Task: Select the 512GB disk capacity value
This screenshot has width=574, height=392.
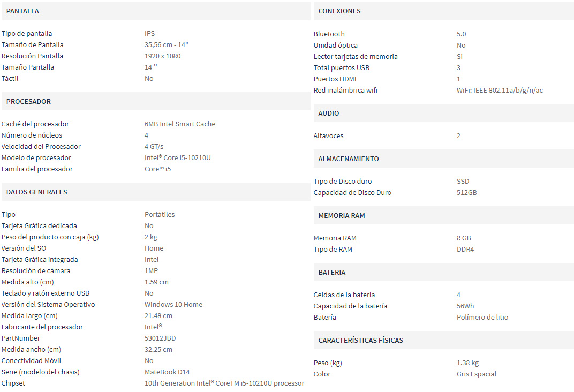Action: tap(467, 193)
